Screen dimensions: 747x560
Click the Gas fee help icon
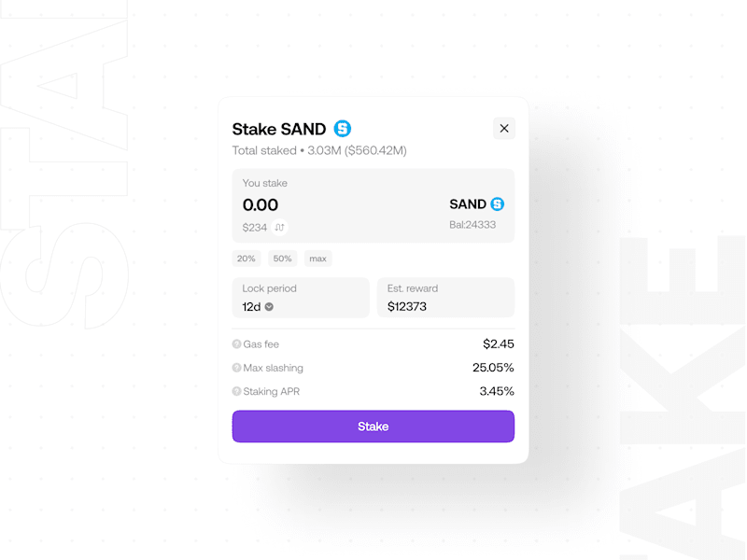point(236,343)
